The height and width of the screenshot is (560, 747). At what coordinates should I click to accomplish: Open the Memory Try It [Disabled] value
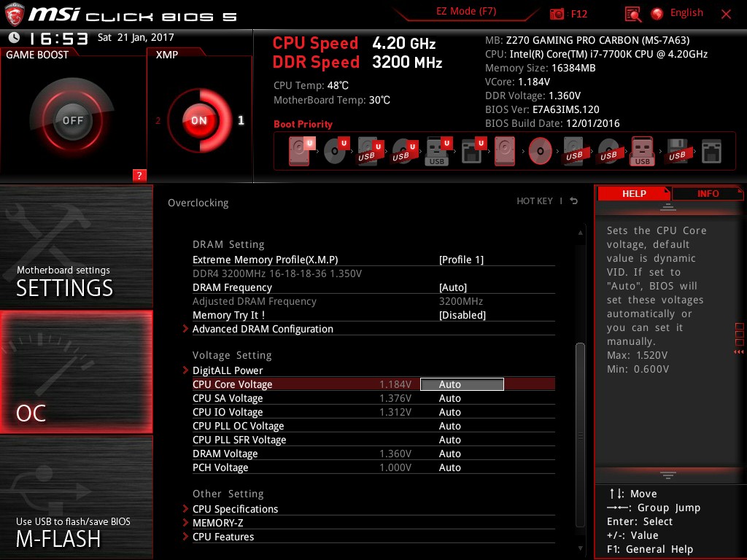point(462,315)
